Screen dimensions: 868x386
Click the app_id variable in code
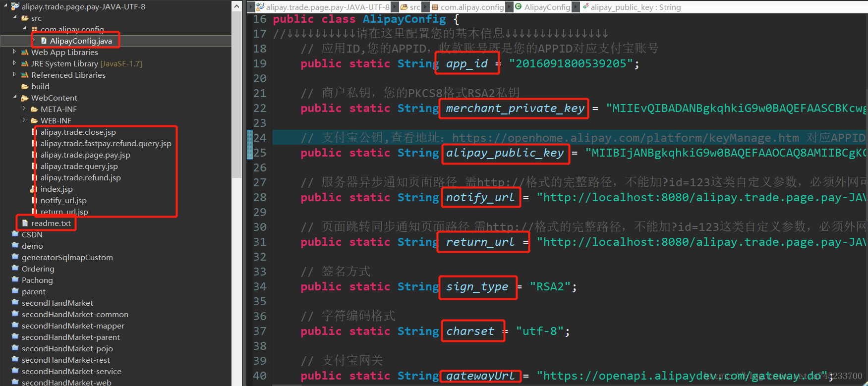click(467, 63)
